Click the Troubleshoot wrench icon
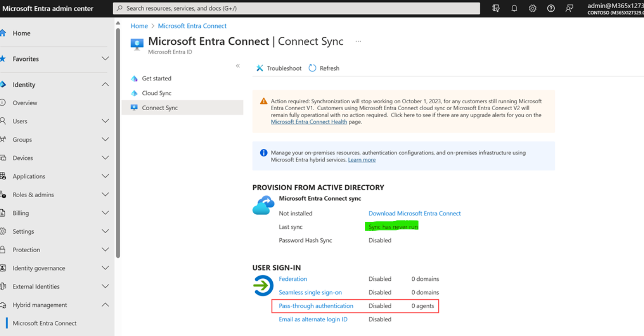Viewport: 644px width, 336px height. (260, 68)
